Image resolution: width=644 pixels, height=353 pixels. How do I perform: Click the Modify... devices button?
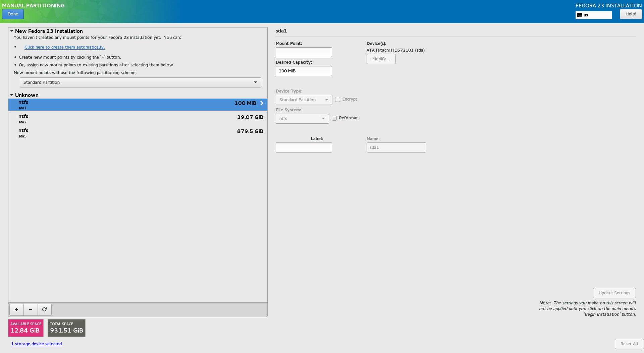(x=381, y=59)
